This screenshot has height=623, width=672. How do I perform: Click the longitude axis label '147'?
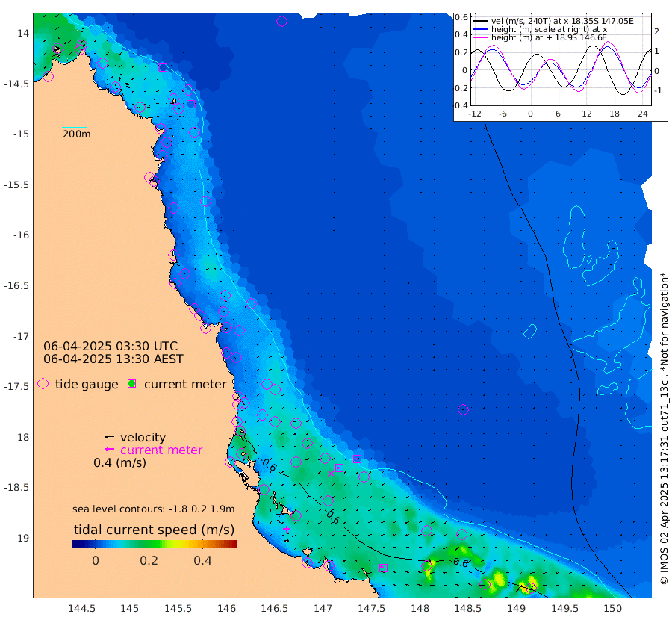[x=323, y=608]
